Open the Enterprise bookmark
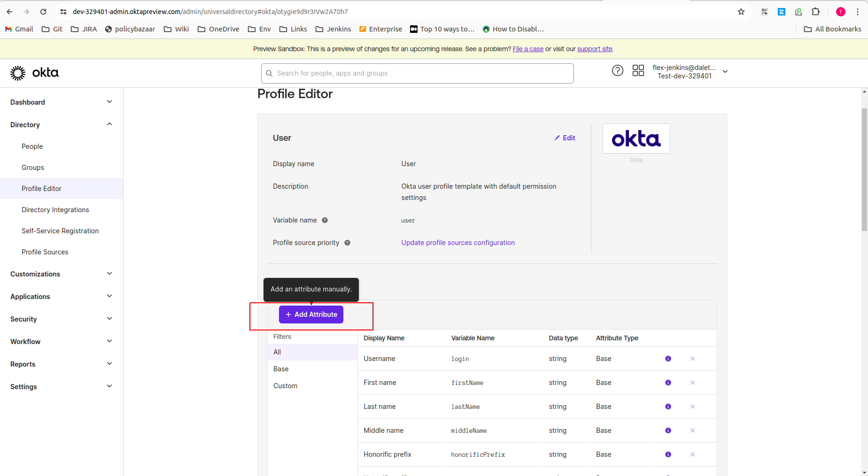This screenshot has width=868, height=476. tap(380, 29)
